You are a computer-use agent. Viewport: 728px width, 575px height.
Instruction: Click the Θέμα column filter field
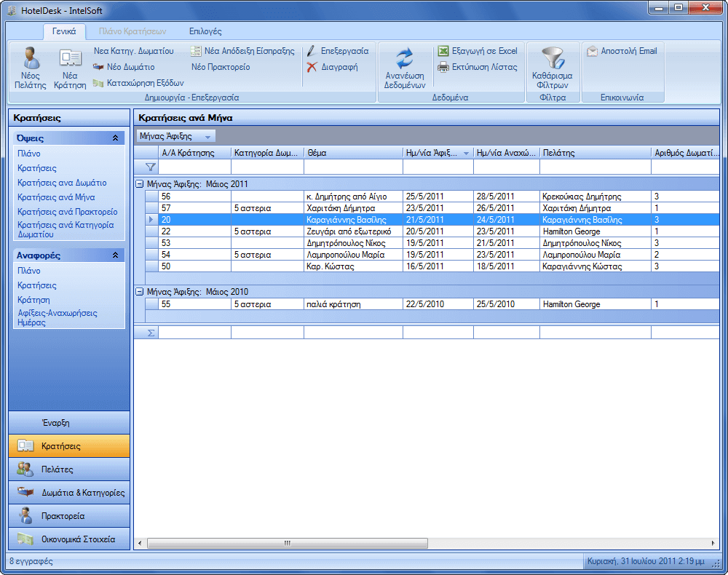coord(352,167)
